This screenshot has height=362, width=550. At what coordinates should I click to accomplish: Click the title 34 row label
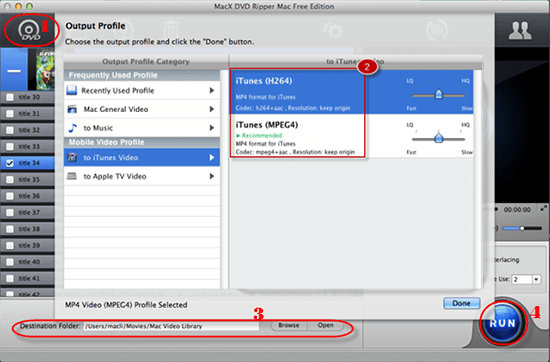(29, 163)
